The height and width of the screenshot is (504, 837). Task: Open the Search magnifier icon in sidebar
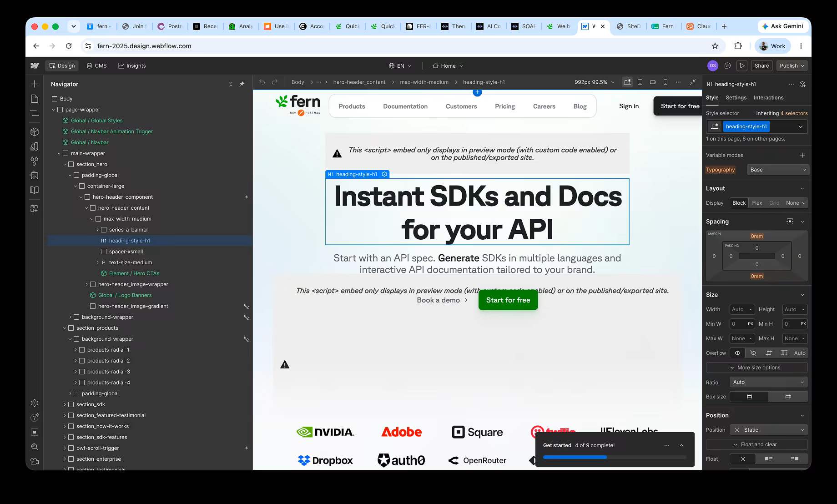[x=35, y=447]
